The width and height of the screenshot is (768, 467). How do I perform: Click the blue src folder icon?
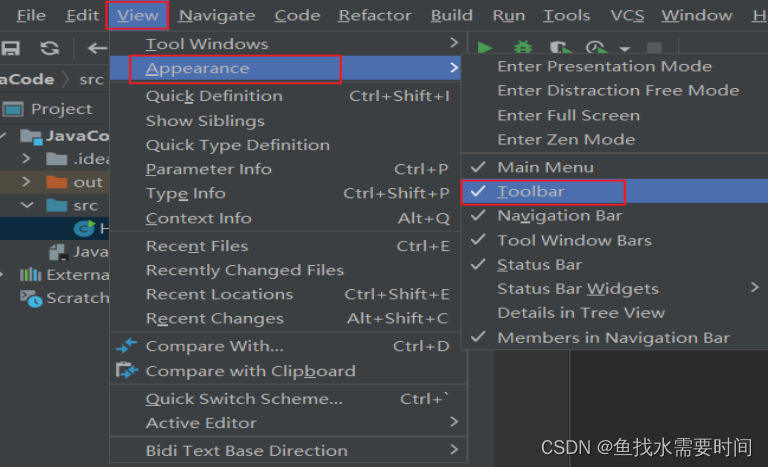56,205
